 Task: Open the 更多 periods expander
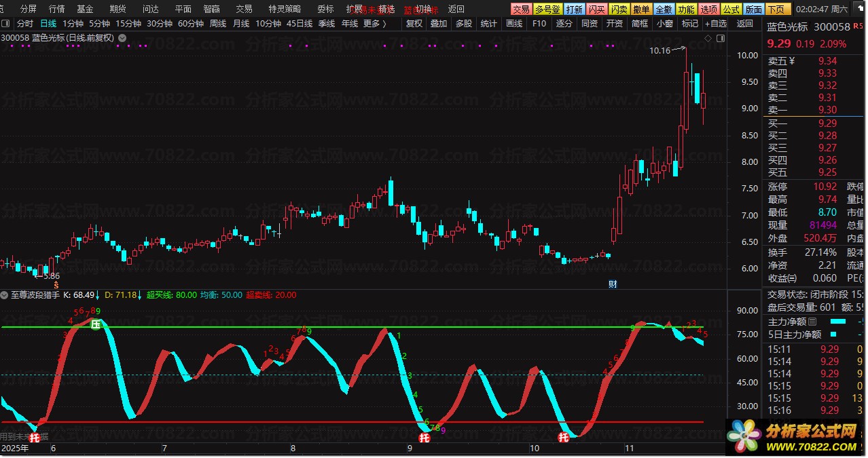point(374,24)
